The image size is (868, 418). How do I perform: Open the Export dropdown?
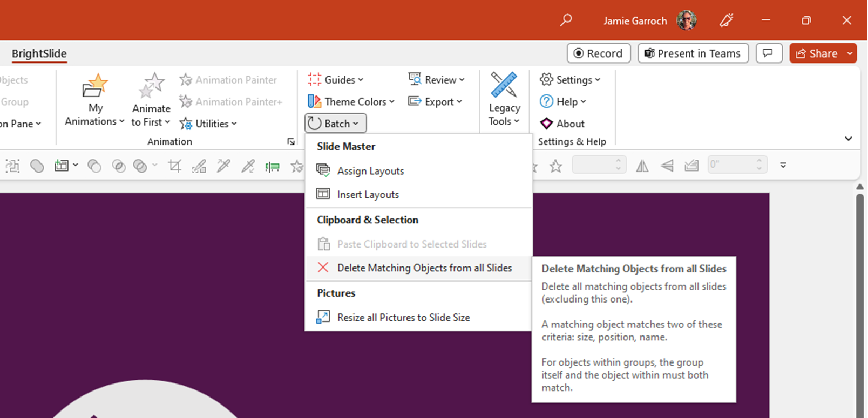[435, 101]
